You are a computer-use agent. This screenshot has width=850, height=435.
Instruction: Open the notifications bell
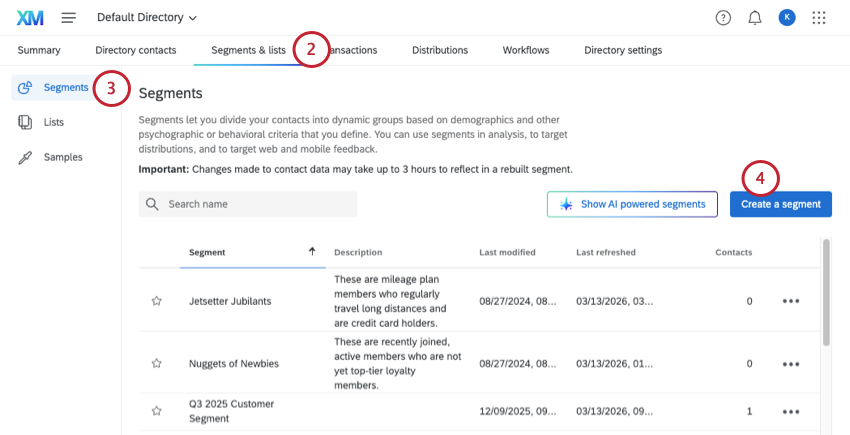click(x=755, y=18)
